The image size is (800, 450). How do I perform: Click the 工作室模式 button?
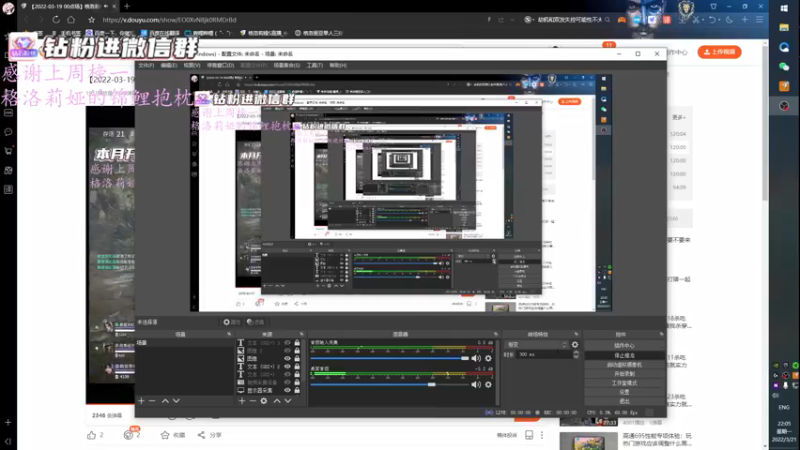tap(624, 383)
